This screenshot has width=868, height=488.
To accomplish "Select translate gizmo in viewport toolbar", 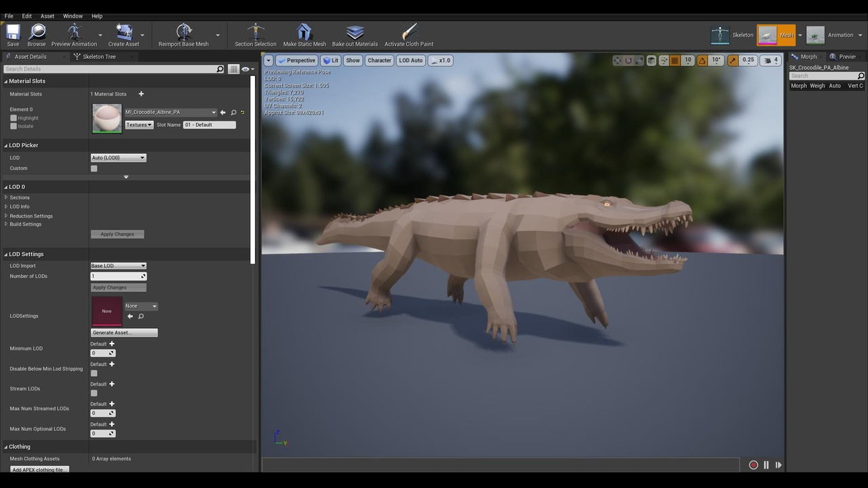I will 617,60.
